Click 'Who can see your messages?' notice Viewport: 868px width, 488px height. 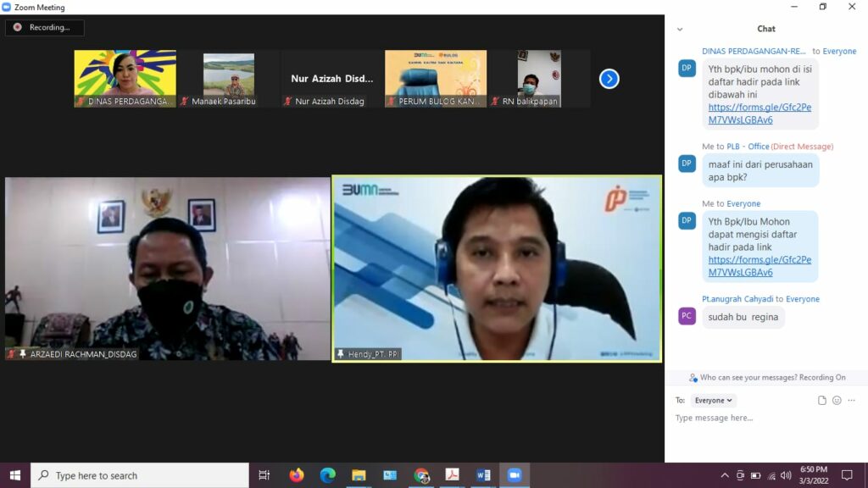(x=767, y=378)
